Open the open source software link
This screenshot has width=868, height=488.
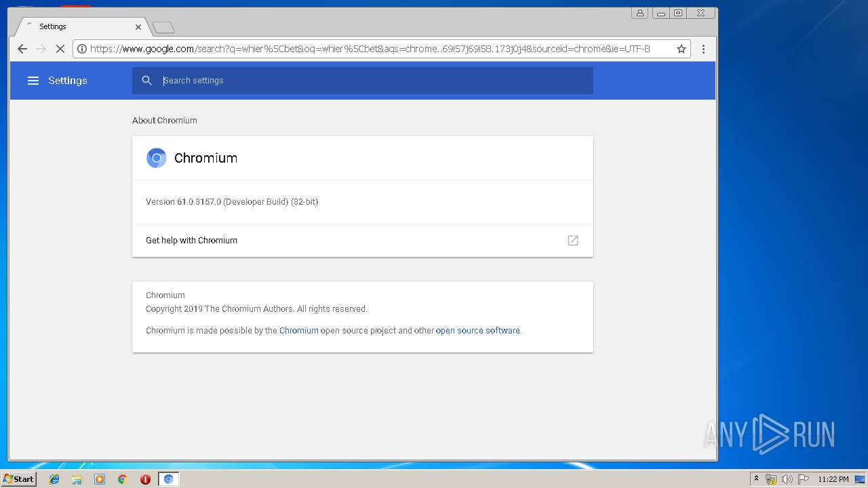coord(478,331)
